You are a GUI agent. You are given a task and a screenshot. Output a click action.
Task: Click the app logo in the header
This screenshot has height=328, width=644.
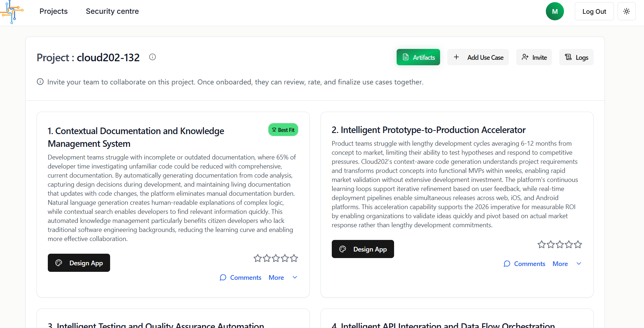12,12
